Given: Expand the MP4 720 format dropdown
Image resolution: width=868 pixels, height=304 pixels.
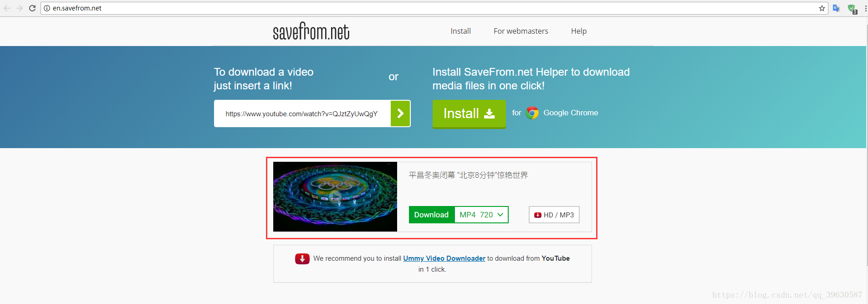Looking at the screenshot, I should (481, 215).
